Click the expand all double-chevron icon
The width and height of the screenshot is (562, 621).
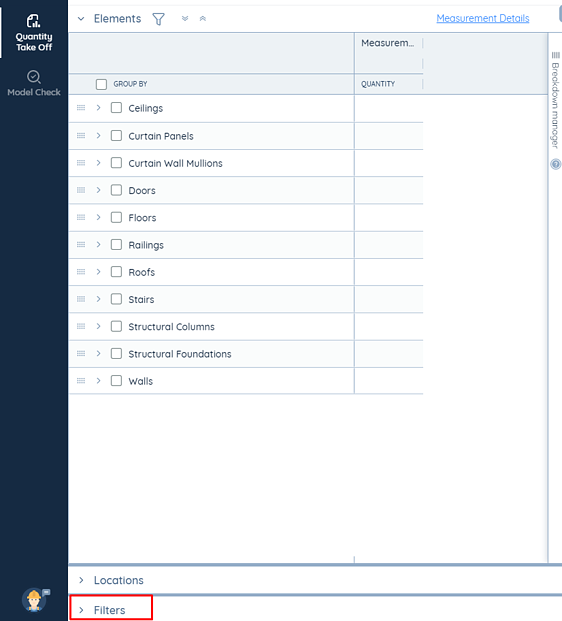[185, 19]
